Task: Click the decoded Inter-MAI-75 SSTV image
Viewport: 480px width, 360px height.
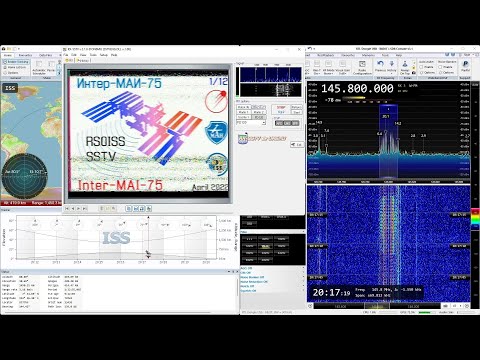Action: pyautogui.click(x=148, y=133)
